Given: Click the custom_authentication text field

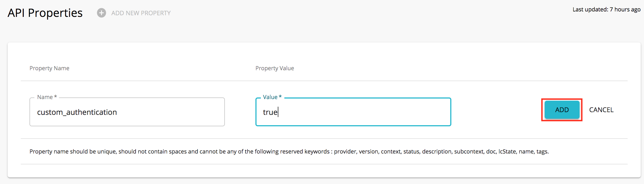Looking at the screenshot, I should point(127,112).
